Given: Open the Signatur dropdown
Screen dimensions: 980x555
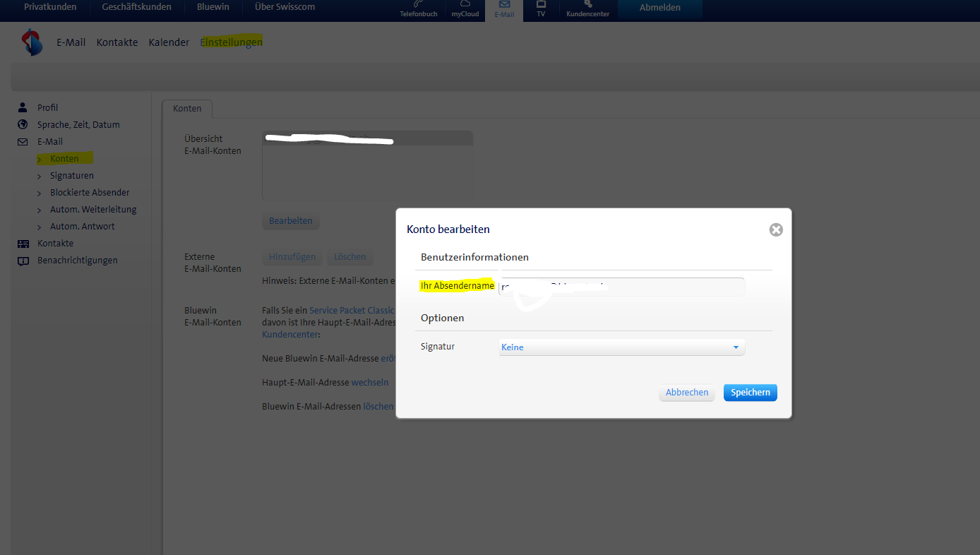Looking at the screenshot, I should [621, 347].
